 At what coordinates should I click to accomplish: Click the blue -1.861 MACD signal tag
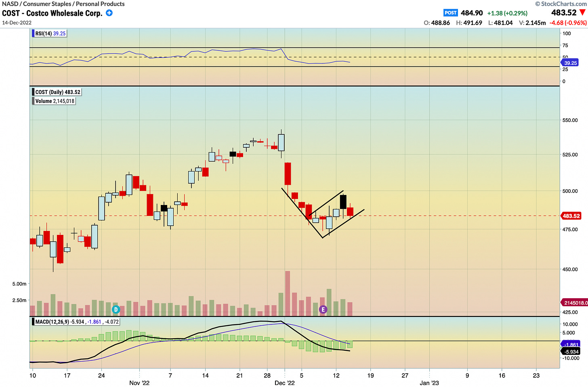[x=571, y=345]
